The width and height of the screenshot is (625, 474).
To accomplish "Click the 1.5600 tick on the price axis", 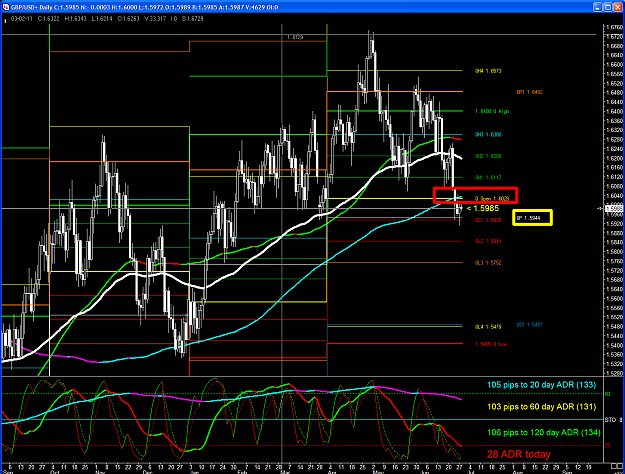I will click(x=614, y=299).
